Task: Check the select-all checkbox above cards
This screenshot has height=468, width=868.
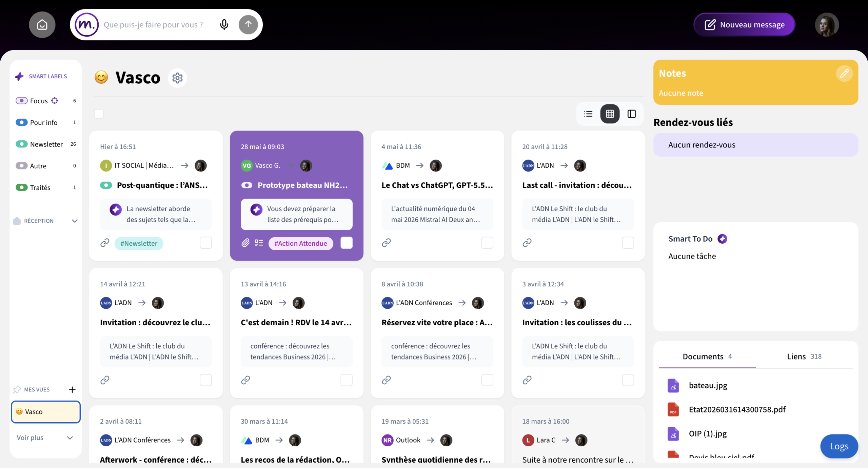Action: tap(99, 114)
